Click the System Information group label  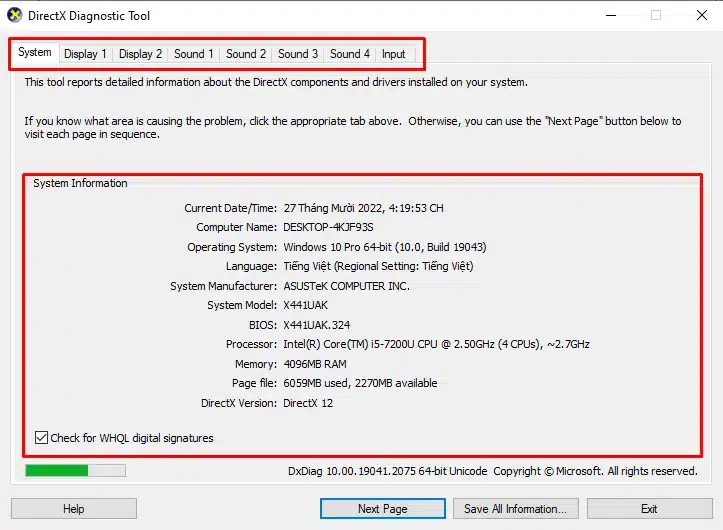(x=80, y=183)
